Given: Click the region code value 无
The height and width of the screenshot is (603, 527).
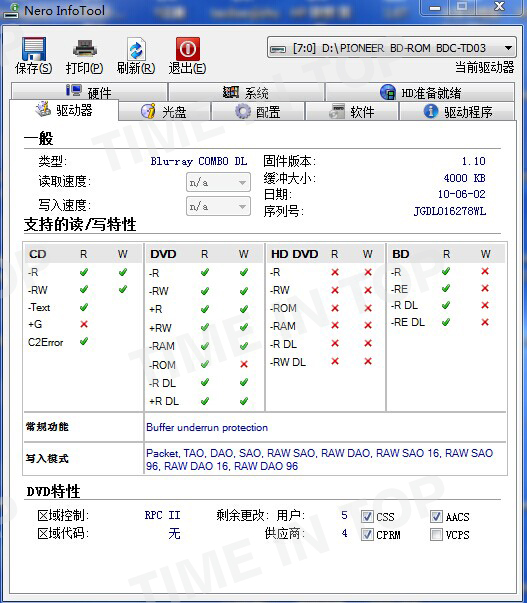Looking at the screenshot, I should (174, 533).
